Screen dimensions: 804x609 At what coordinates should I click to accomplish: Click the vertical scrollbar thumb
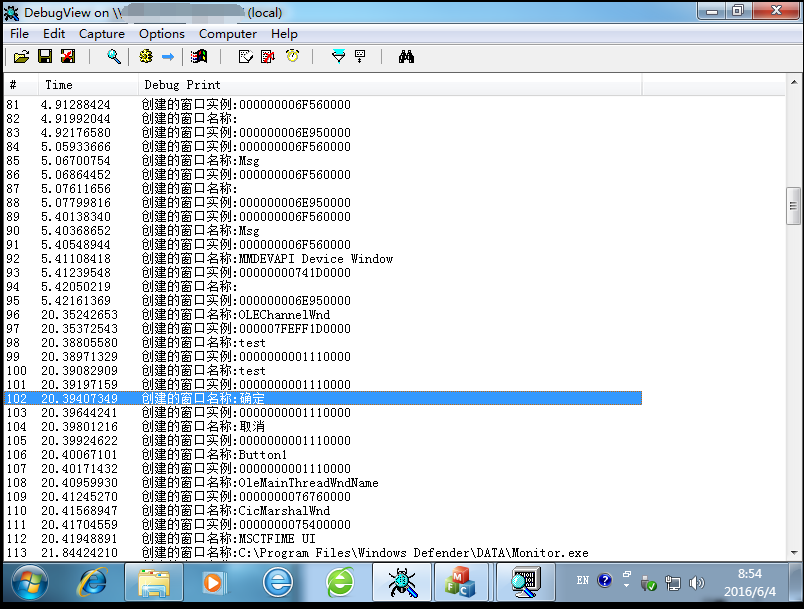[x=793, y=206]
